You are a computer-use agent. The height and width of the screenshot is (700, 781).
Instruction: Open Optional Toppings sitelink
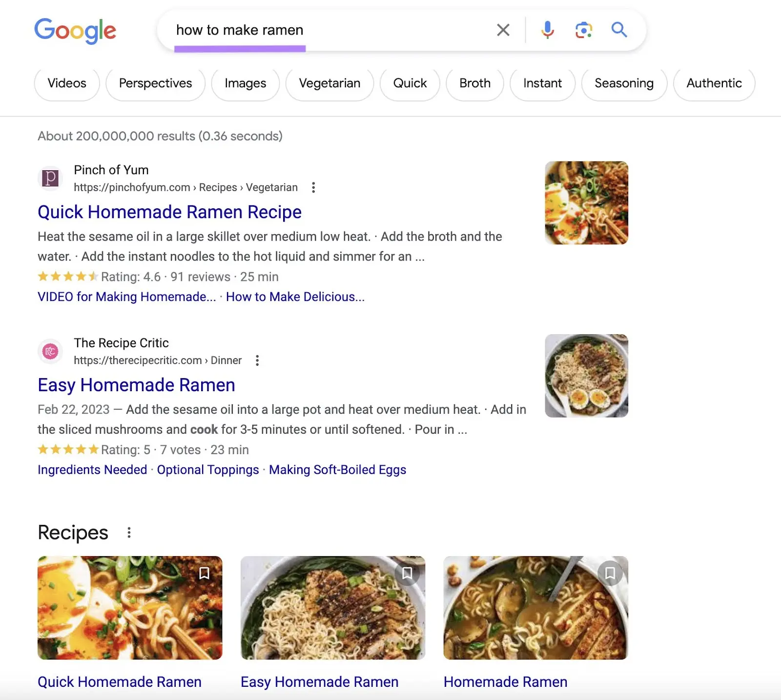[208, 470]
